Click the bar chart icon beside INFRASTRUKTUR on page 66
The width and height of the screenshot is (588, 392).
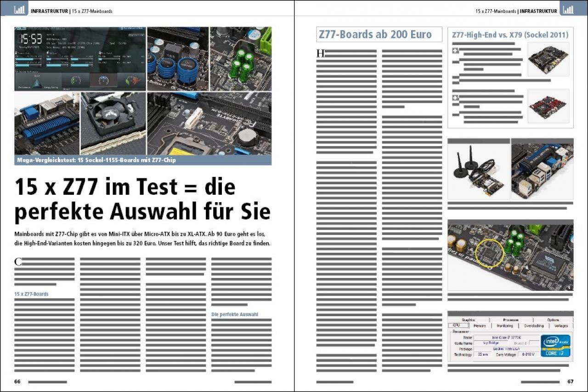[x=19, y=9]
